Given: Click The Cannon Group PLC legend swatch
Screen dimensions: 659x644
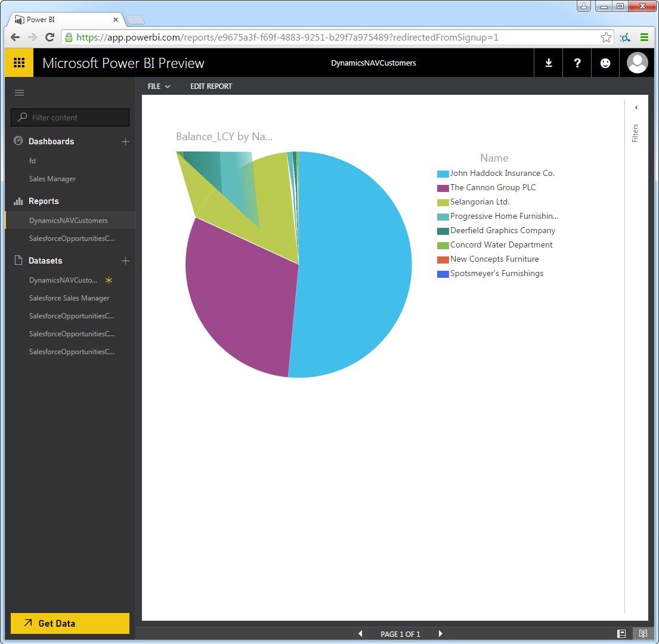Looking at the screenshot, I should pyautogui.click(x=443, y=188).
